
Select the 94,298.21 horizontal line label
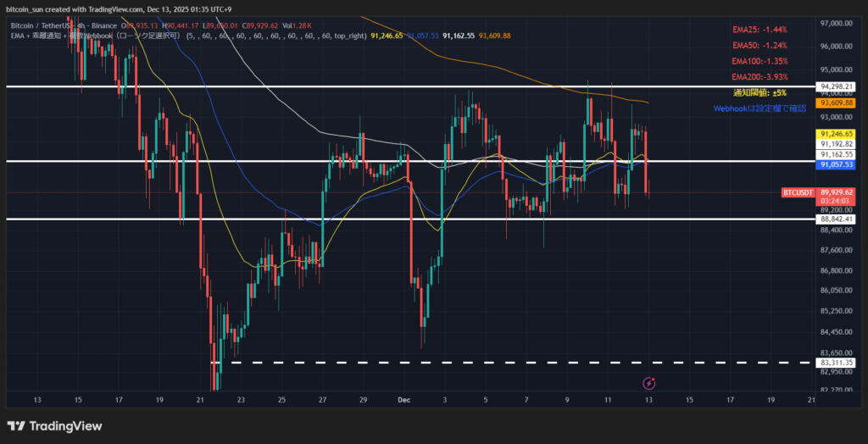click(836, 86)
